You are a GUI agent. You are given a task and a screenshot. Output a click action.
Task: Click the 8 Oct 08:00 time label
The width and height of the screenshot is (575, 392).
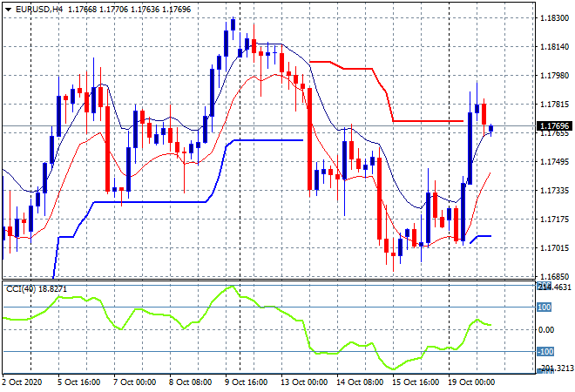pos(190,382)
